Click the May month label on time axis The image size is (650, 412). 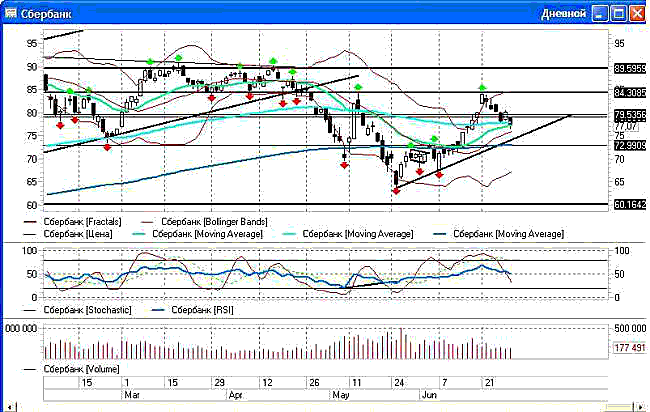tap(341, 395)
